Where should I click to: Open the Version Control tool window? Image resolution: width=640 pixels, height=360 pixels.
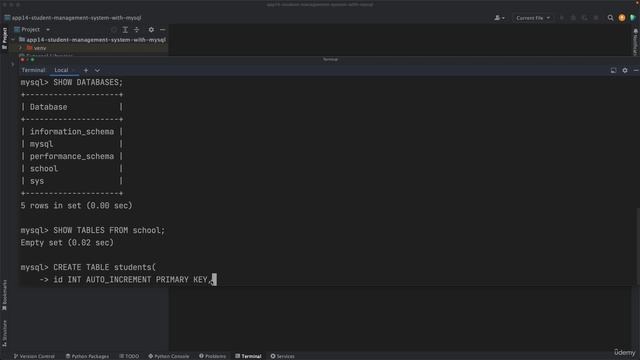(x=34, y=356)
